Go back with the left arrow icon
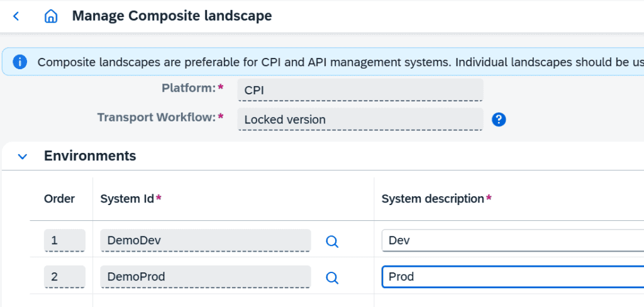 pos(16,16)
